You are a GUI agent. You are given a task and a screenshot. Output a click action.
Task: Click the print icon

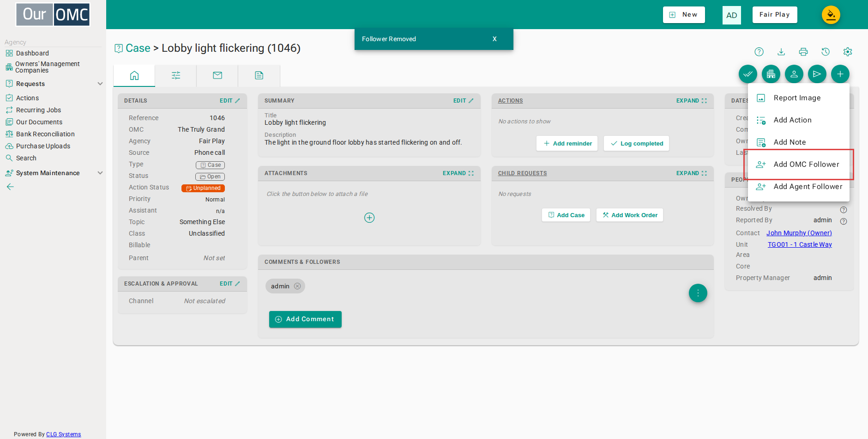tap(803, 52)
